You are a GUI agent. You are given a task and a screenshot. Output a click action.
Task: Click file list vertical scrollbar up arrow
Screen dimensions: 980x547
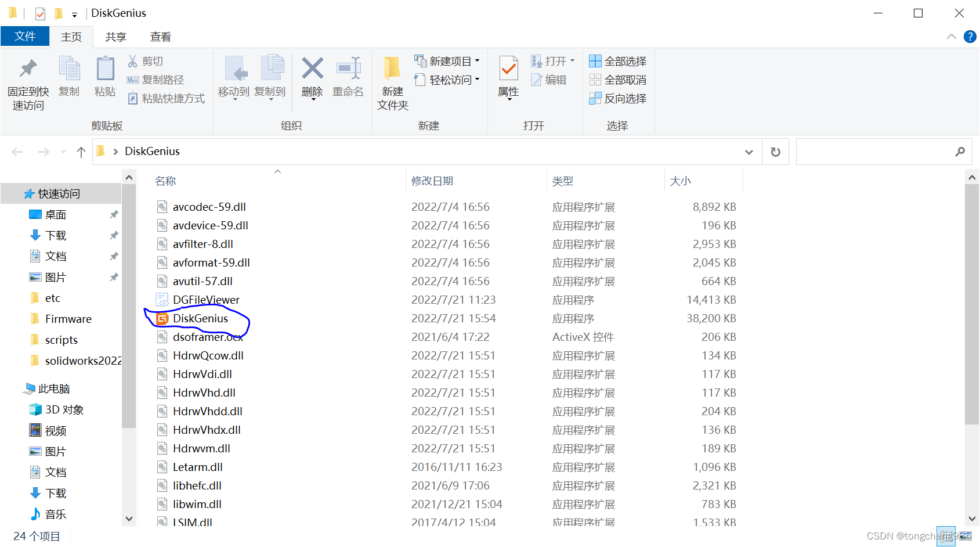[972, 177]
